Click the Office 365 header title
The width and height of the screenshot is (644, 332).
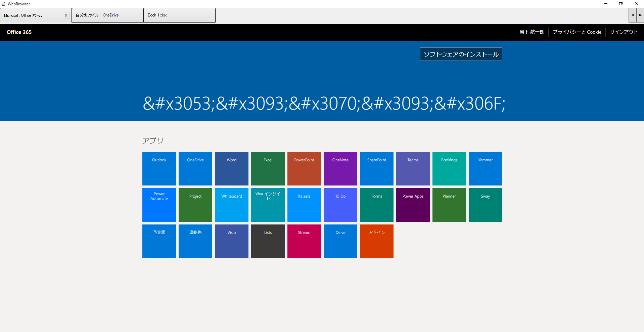[x=19, y=32]
